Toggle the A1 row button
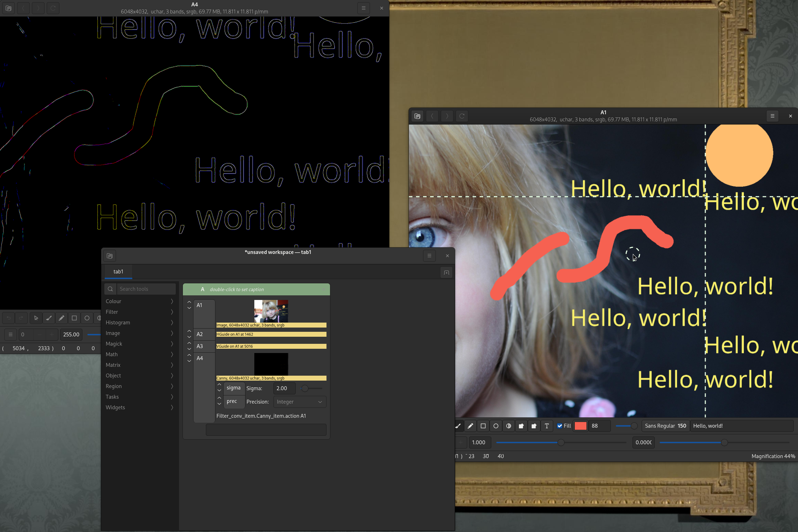Screen dimensions: 798x532 [204, 314]
